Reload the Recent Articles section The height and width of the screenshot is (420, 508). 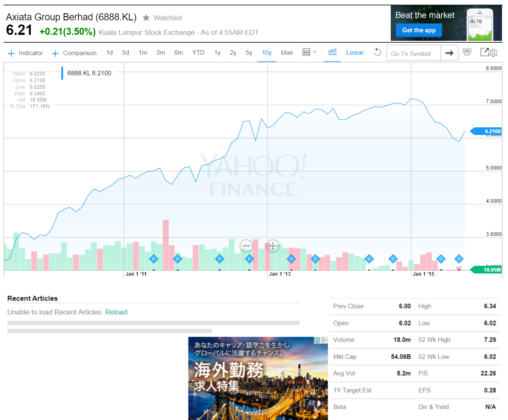coord(116,312)
